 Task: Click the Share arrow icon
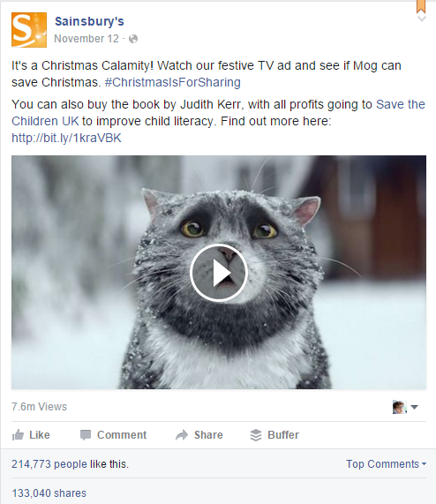[182, 435]
